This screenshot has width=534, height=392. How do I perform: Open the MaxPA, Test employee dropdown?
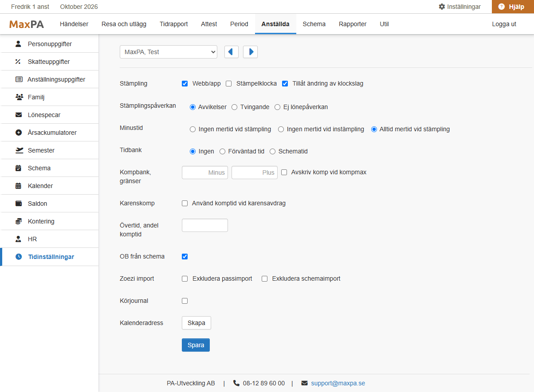click(x=169, y=52)
